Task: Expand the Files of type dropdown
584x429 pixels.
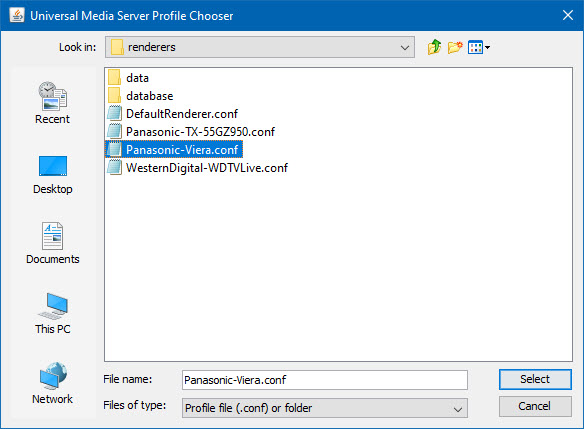Action: [x=324, y=408]
